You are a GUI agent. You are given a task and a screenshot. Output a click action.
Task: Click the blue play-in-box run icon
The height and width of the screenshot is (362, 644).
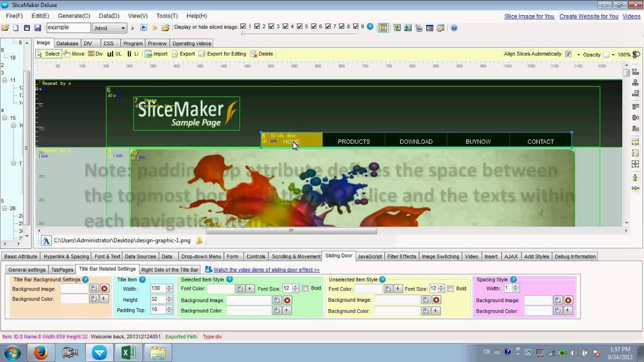tap(143, 28)
